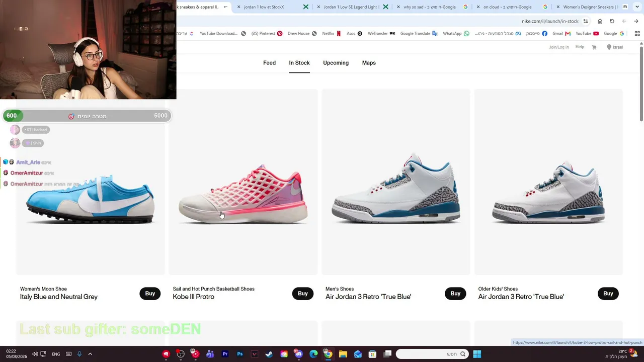Viewport: 644px width, 362px height.
Task: Select the In Stock tab
Action: pos(299,63)
